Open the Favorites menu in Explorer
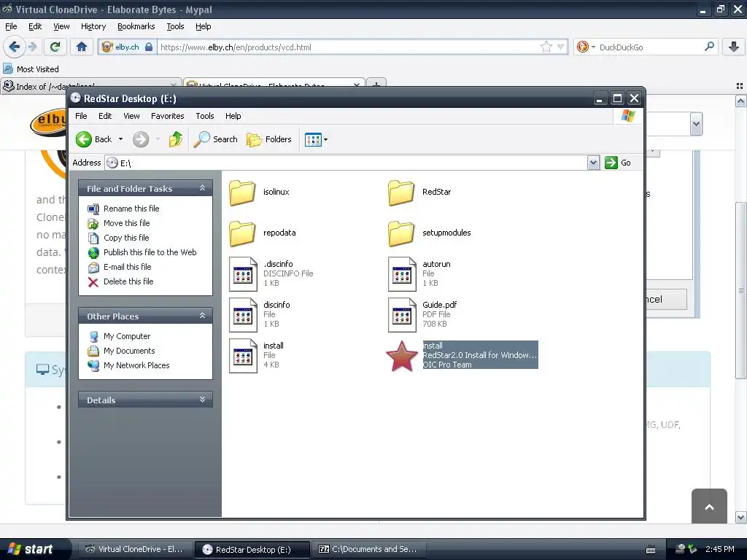The image size is (747, 560). (x=167, y=116)
